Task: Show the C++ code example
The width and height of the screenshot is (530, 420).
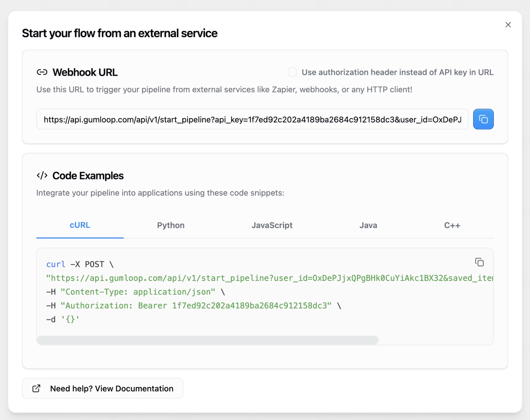Action: [452, 225]
